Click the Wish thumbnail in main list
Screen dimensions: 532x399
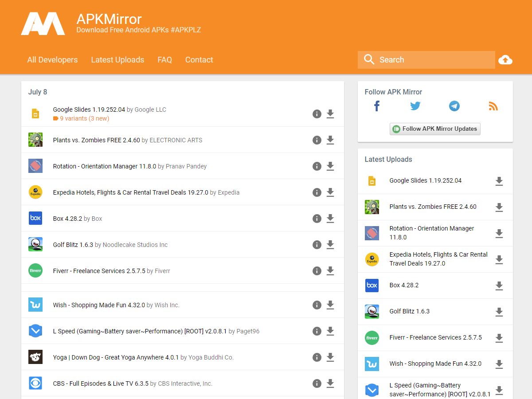tap(35, 305)
